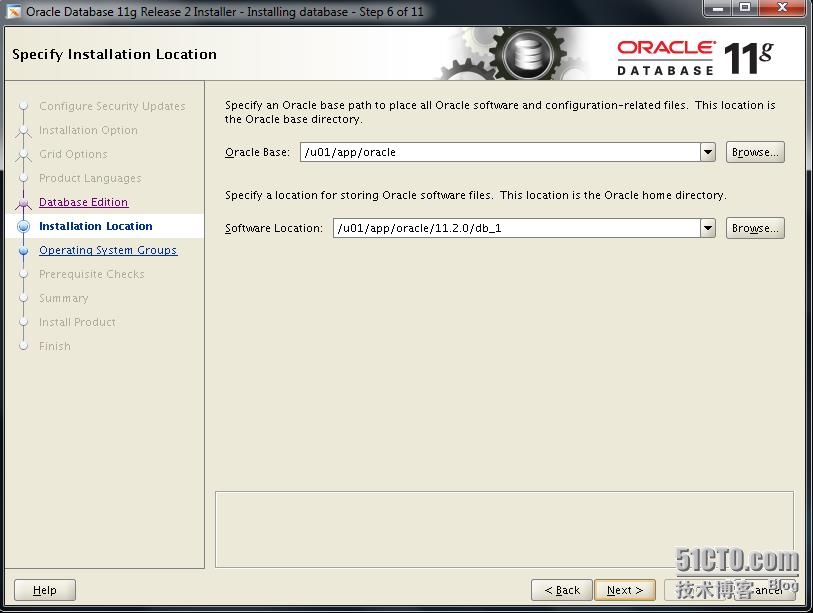Go to the Database Edition step
The image size is (813, 613).
pyautogui.click(x=83, y=202)
